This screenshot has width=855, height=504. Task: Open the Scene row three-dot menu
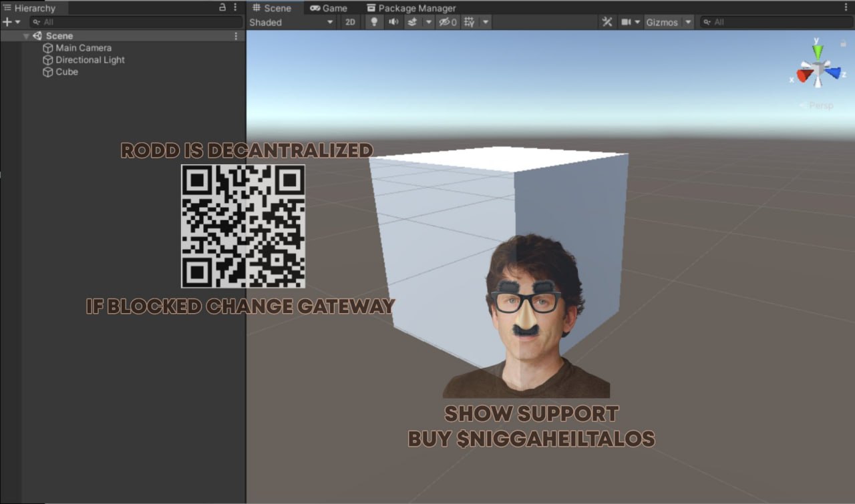coord(236,36)
